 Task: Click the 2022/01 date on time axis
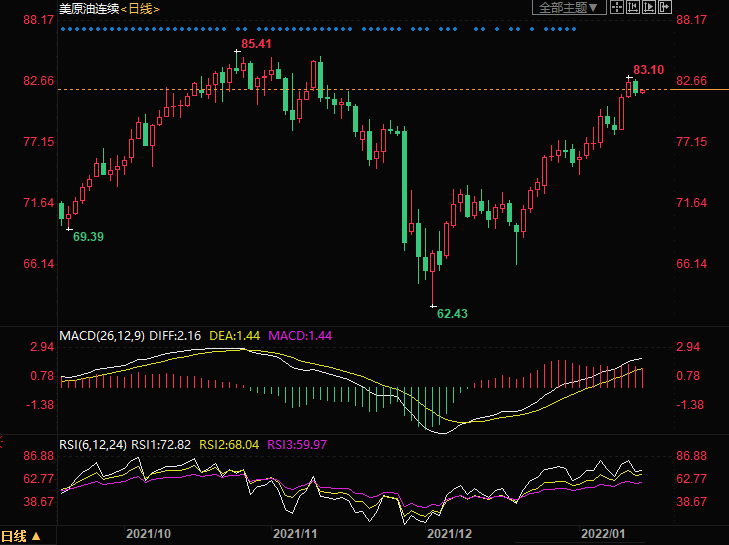[x=602, y=535]
